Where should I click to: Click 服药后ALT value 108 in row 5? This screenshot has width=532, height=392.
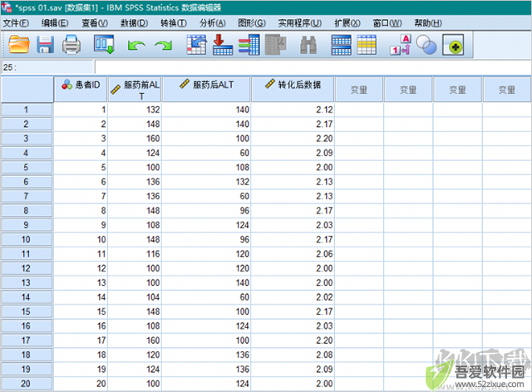tap(206, 168)
